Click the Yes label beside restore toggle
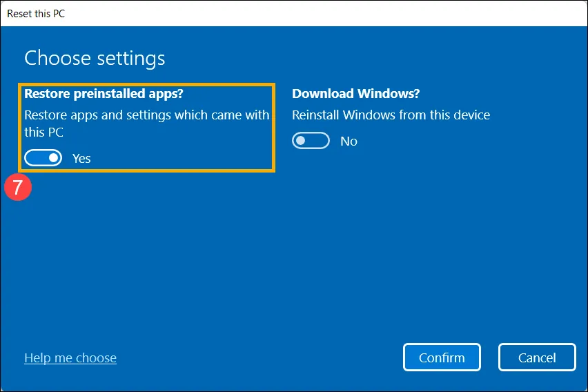 pos(81,158)
